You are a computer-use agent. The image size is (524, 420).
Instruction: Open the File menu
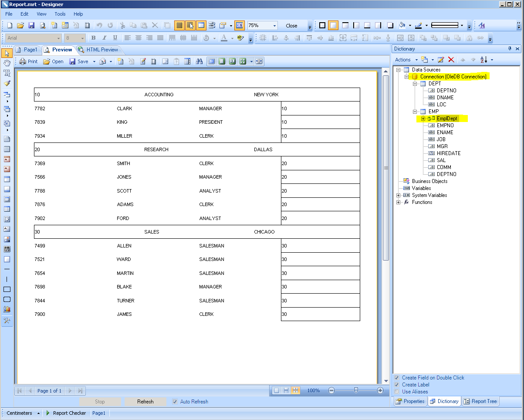pos(9,14)
